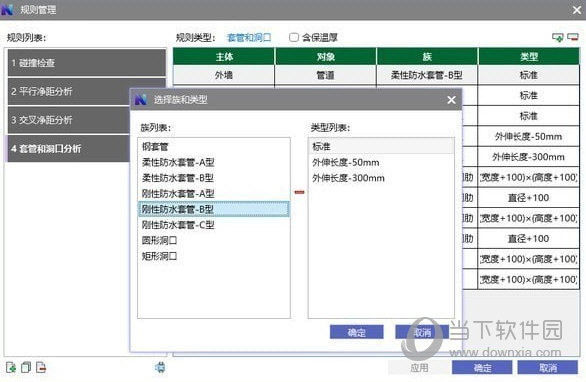Select rule 1 碰撞检查
586x382 pixels.
click(87, 63)
